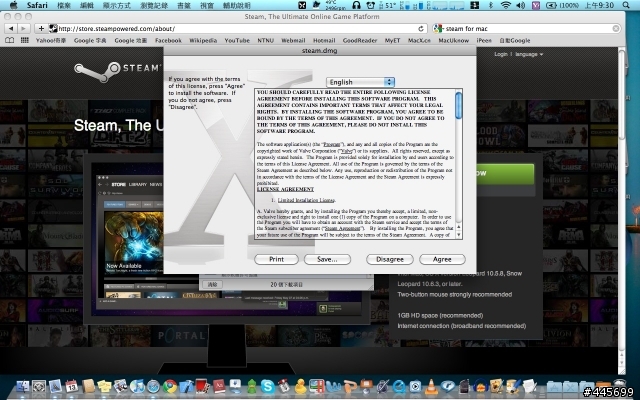This screenshot has width=640, height=400.
Task: Open iCal calendar in the dock
Action: pyautogui.click(x=71, y=386)
